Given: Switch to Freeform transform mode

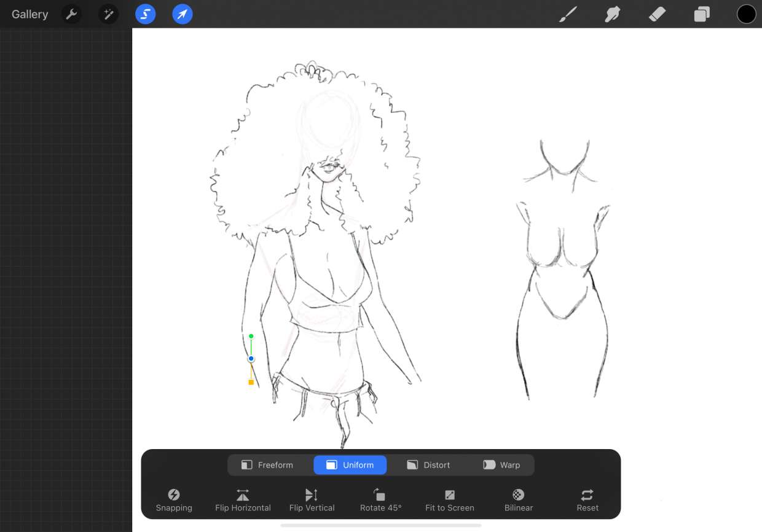Looking at the screenshot, I should pyautogui.click(x=267, y=465).
